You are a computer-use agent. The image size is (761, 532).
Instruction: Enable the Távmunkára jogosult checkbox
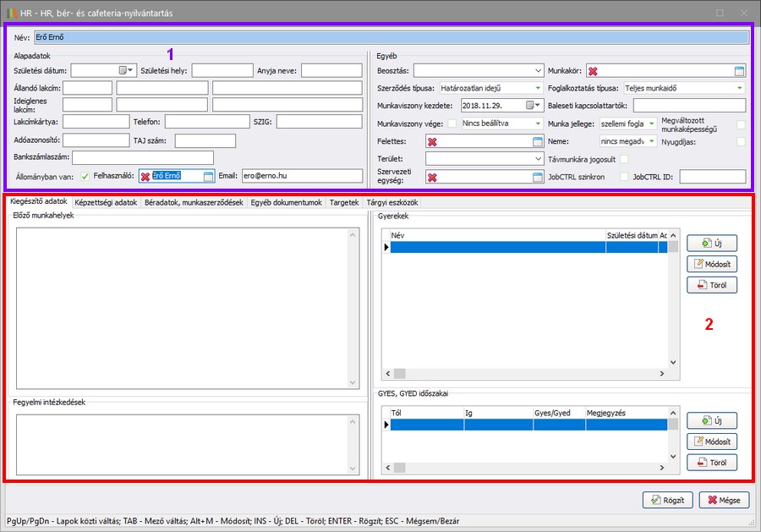[x=624, y=158]
